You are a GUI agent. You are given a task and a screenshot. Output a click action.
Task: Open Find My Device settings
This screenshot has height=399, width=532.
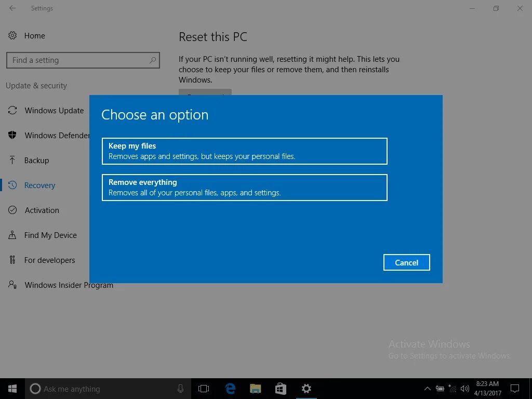pos(50,235)
